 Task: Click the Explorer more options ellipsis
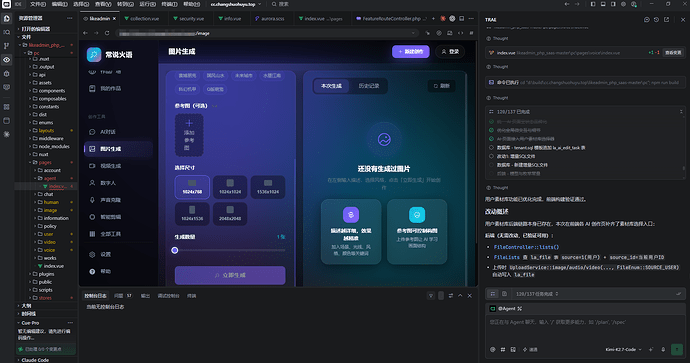[70, 18]
